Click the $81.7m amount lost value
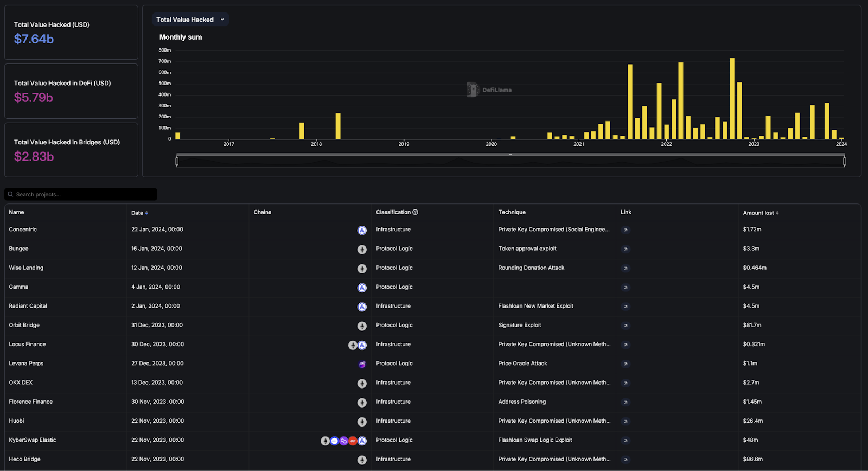868x471 pixels. [752, 325]
